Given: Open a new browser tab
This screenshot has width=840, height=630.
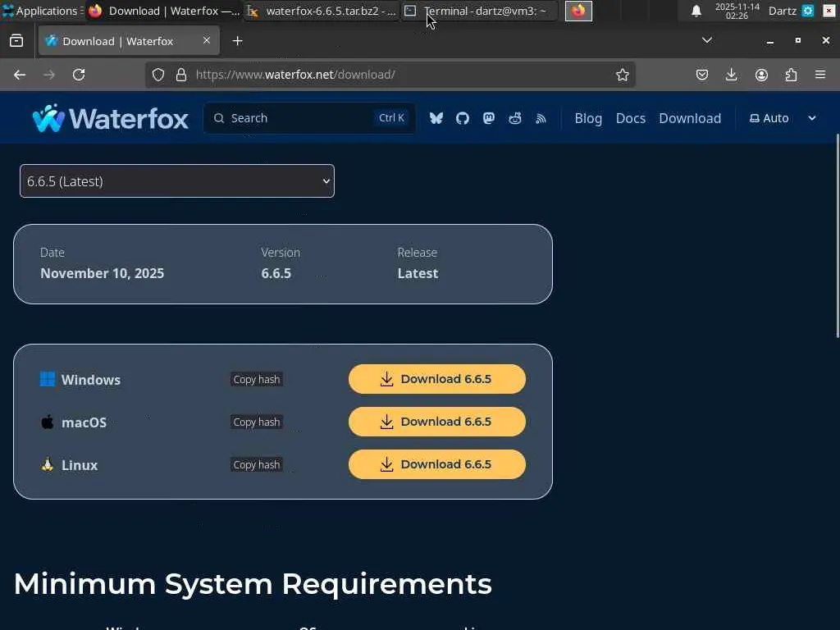Looking at the screenshot, I should (238, 41).
